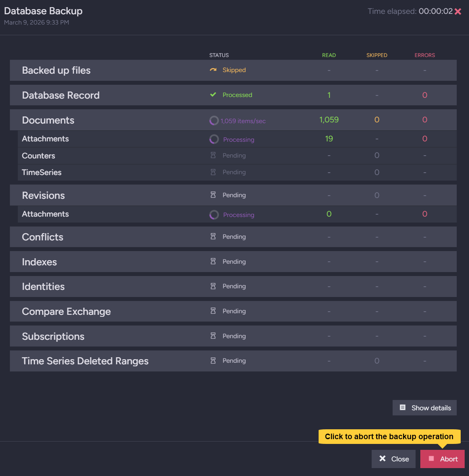Click the Conflicts pending hourglass icon
Screen dimensions: 469x476
coord(213,236)
